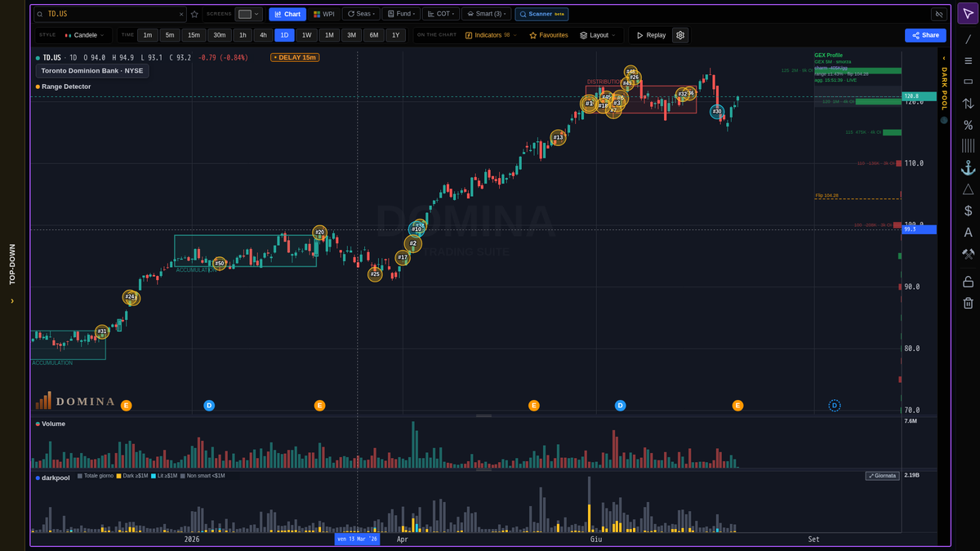Click the #13 signal marker
This screenshot has width=980, height=551.
tap(558, 138)
